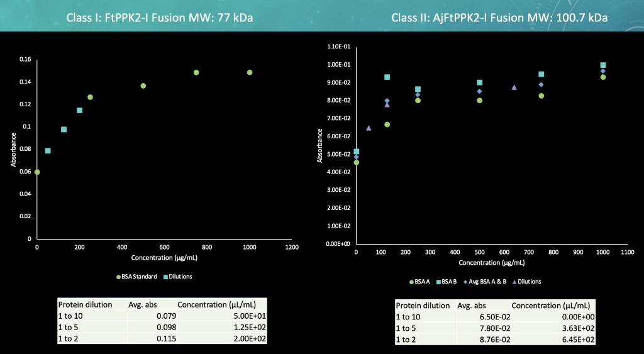Click the '1200' x-axis tick label
This screenshot has height=354, width=644.
292,247
